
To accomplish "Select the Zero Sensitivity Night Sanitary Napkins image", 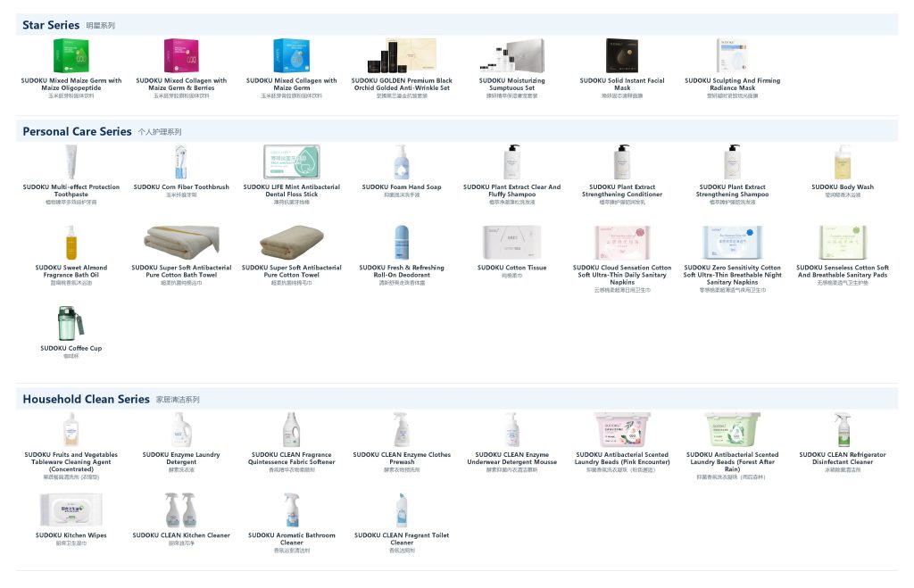I will tap(732, 243).
